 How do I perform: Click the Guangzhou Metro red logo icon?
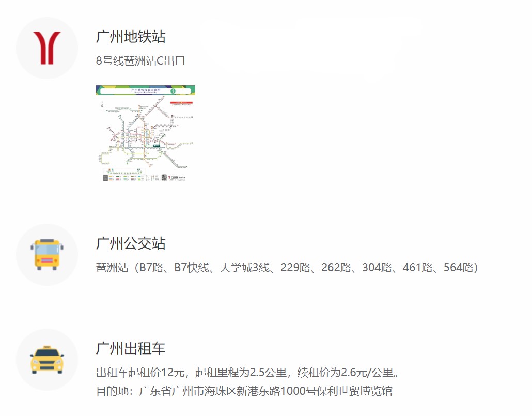(x=47, y=48)
